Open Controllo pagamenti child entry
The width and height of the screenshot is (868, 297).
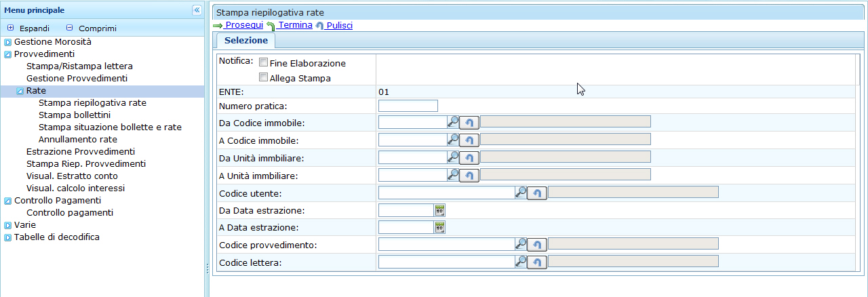(70, 212)
